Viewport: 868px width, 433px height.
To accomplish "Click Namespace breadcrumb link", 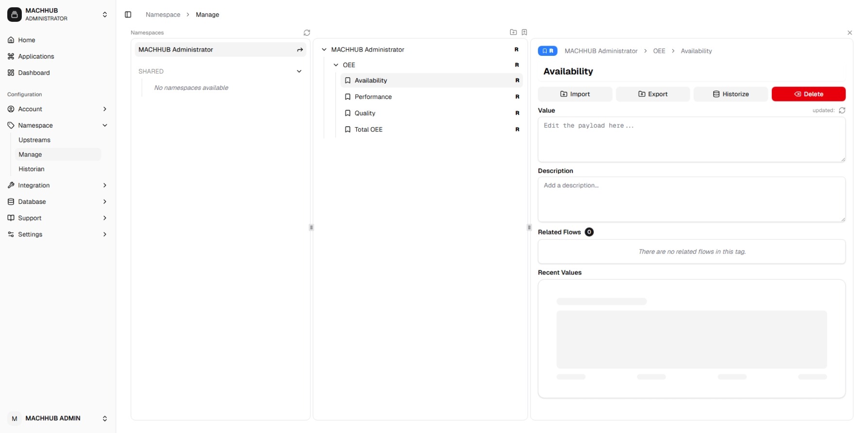I will click(163, 15).
